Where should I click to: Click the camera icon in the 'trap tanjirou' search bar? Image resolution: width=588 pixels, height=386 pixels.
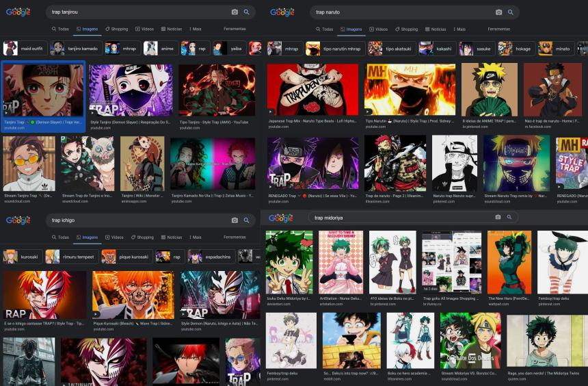(235, 12)
